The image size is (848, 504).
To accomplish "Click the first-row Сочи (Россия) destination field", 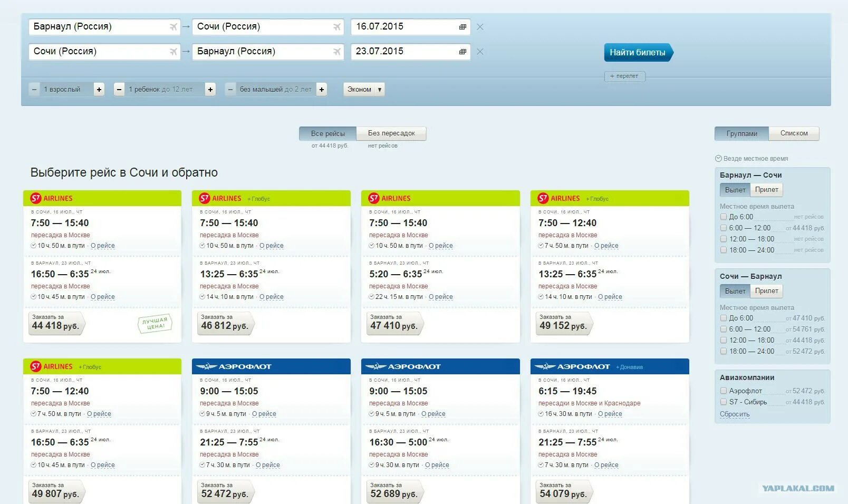I will pos(268,27).
